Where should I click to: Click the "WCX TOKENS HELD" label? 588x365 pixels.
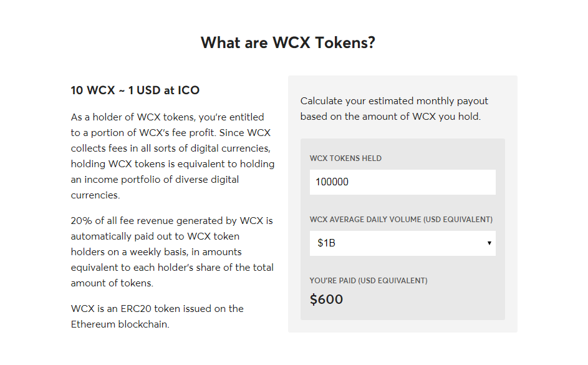345,158
